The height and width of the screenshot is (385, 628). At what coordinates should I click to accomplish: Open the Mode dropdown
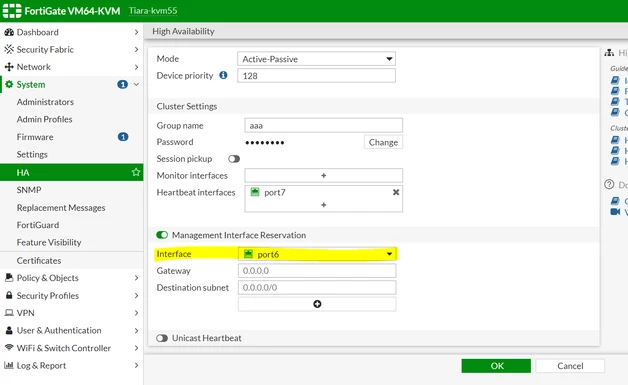[316, 59]
